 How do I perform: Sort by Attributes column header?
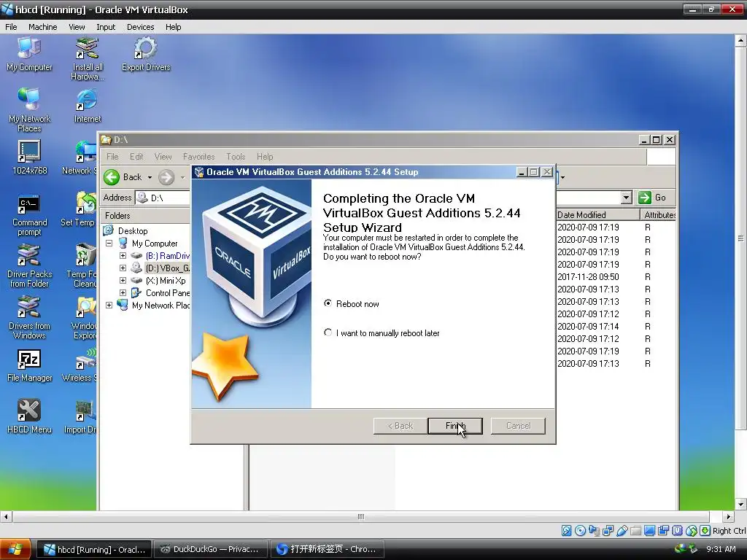pos(658,215)
